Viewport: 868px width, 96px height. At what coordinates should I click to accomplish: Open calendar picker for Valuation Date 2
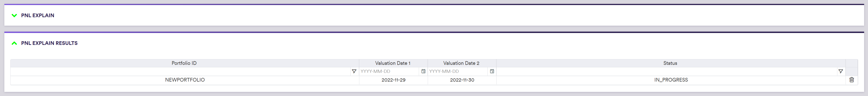(x=492, y=71)
